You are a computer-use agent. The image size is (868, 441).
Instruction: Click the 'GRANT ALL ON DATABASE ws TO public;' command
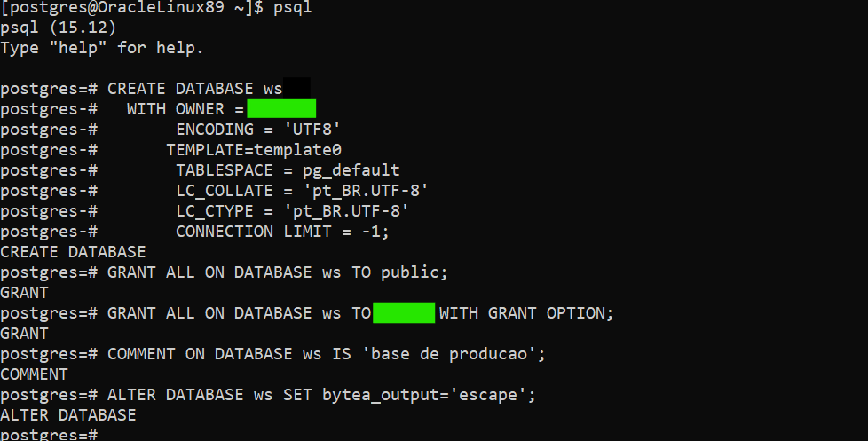coord(278,272)
